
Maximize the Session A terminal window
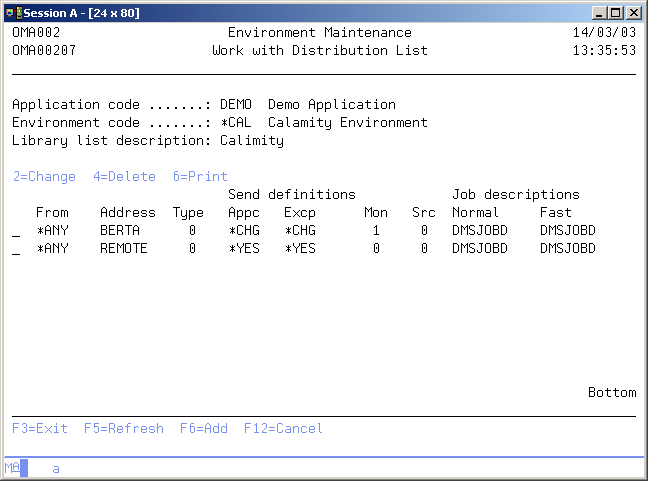[x=615, y=12]
